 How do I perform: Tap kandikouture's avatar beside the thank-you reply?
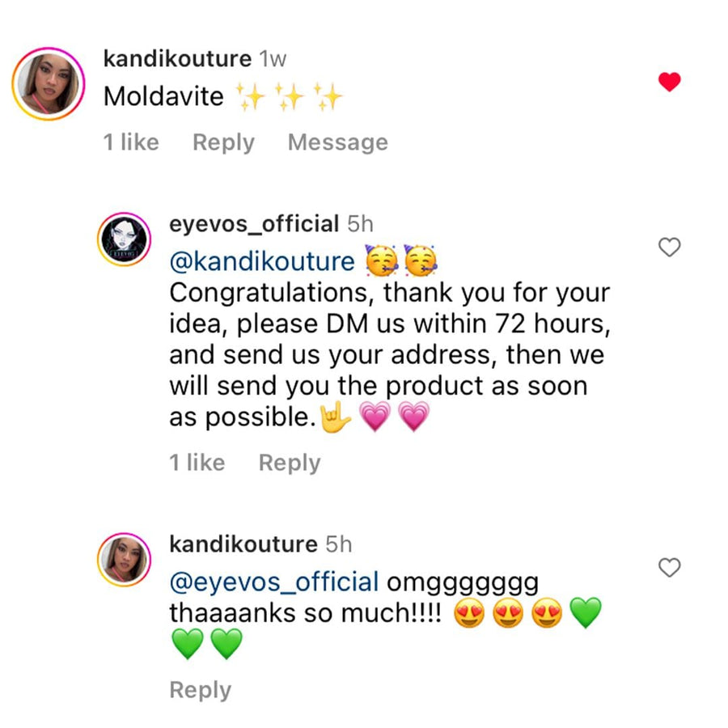coord(124,560)
